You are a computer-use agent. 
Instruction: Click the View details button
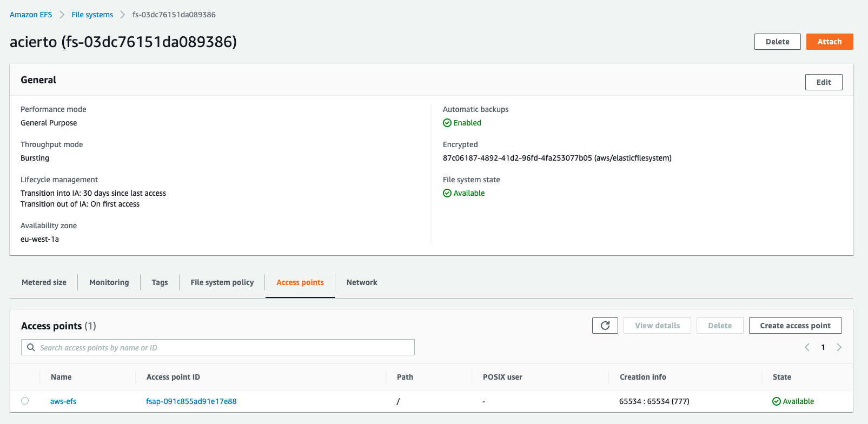pyautogui.click(x=658, y=326)
